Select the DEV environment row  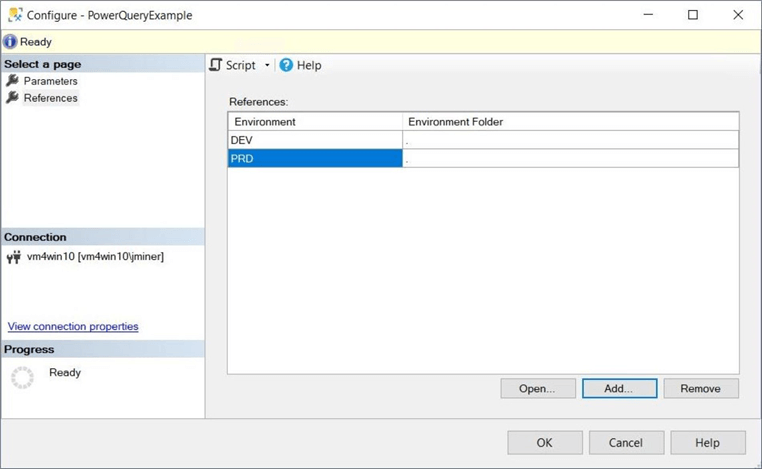[315, 140]
